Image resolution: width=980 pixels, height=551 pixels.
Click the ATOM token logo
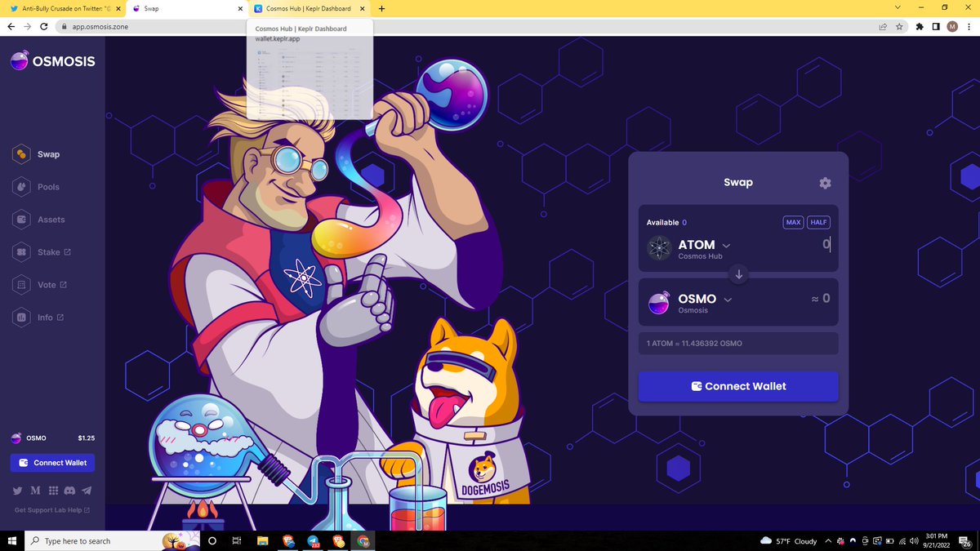[659, 248]
